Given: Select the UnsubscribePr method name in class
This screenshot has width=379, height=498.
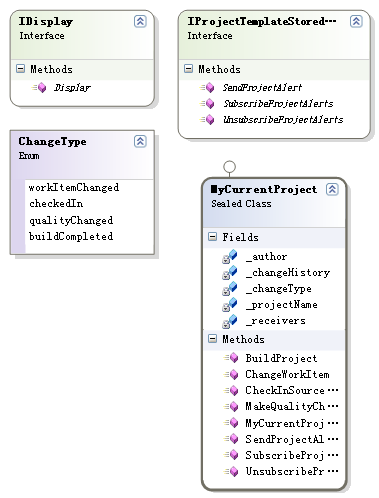Looking at the screenshot, I should (x=292, y=471).
